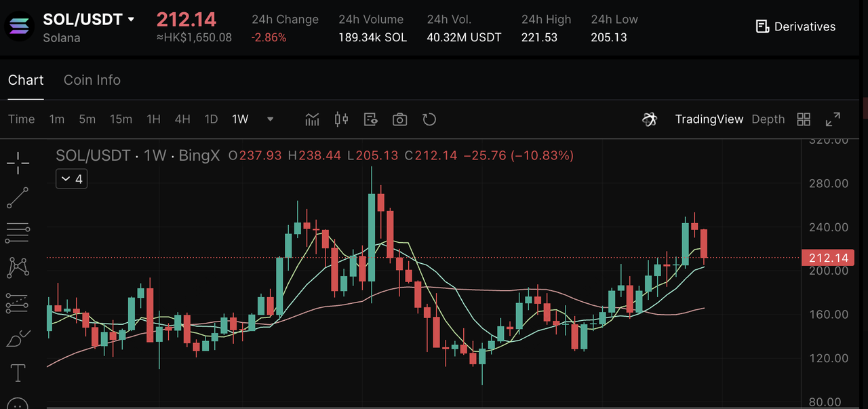Viewport: 868px width, 409px height.
Task: Expand chart to fullscreen
Action: pos(833,119)
